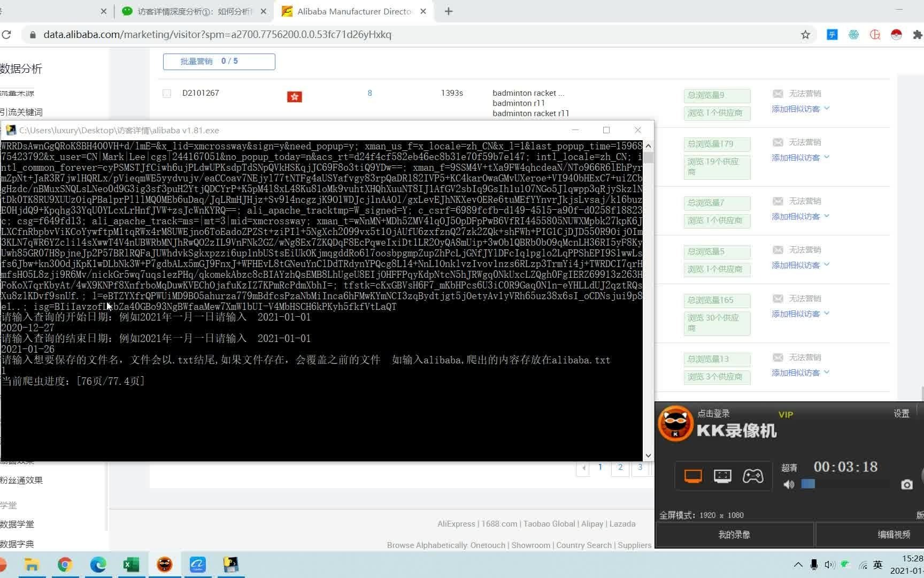Open 数据字典 in the sidebar

click(x=17, y=544)
